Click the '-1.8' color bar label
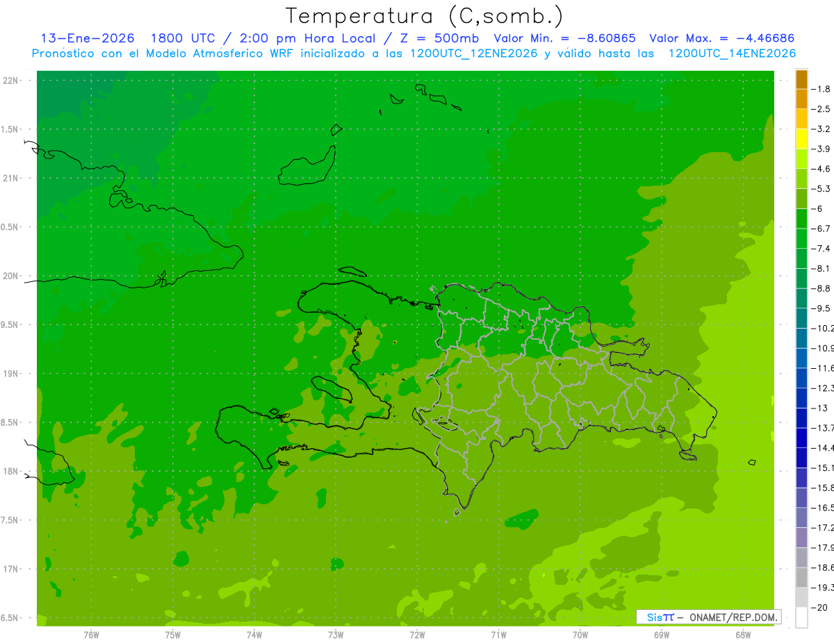The width and height of the screenshot is (834, 644). tap(820, 89)
